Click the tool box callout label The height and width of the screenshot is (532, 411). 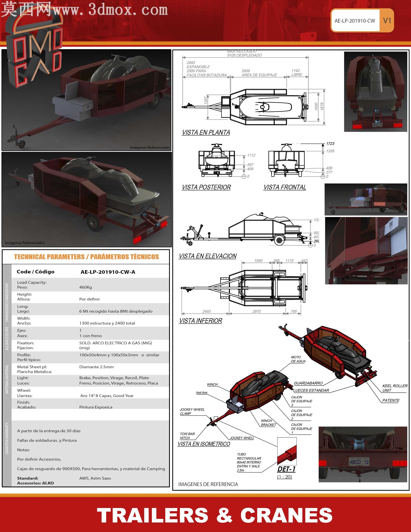pyautogui.click(x=202, y=393)
